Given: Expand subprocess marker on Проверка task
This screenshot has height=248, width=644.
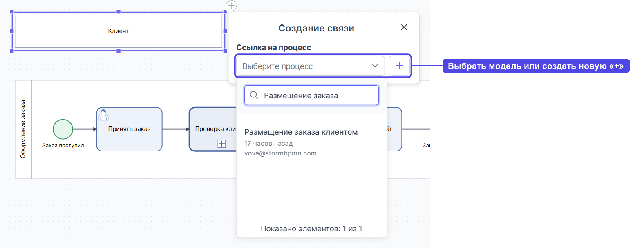Looking at the screenshot, I should pos(221,144).
